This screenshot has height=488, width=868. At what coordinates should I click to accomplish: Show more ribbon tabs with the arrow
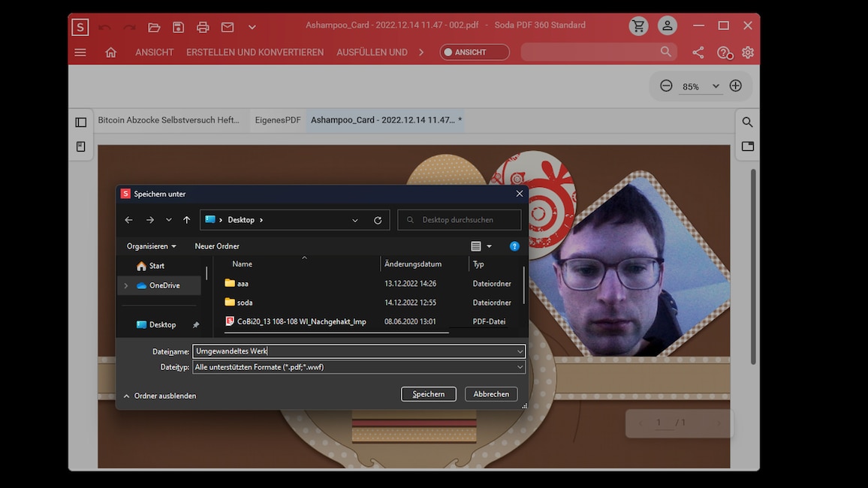click(x=421, y=53)
